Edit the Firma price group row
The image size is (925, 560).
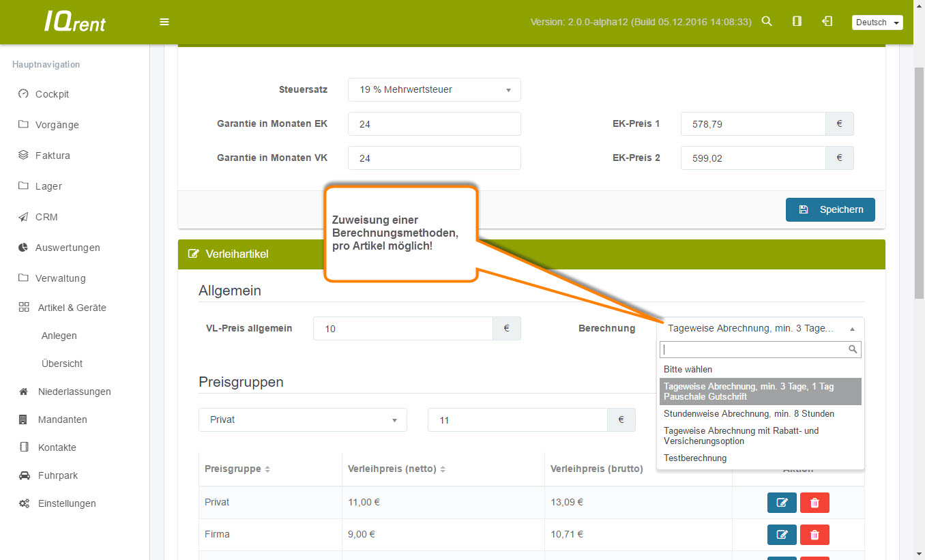[x=782, y=535]
